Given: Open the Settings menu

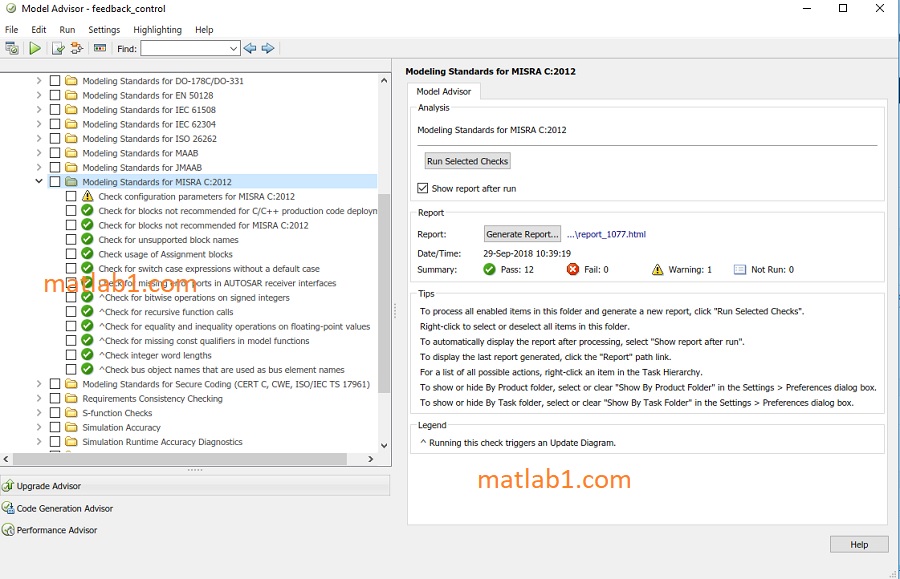Looking at the screenshot, I should tap(104, 30).
